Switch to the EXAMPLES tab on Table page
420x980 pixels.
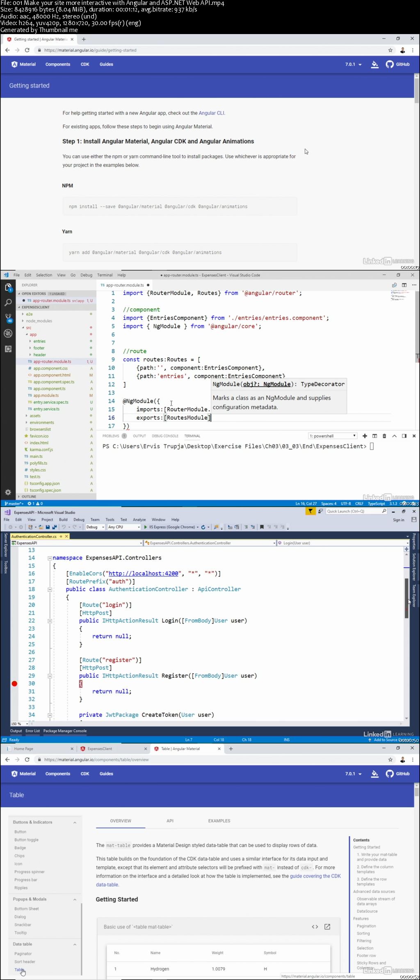[x=219, y=821]
